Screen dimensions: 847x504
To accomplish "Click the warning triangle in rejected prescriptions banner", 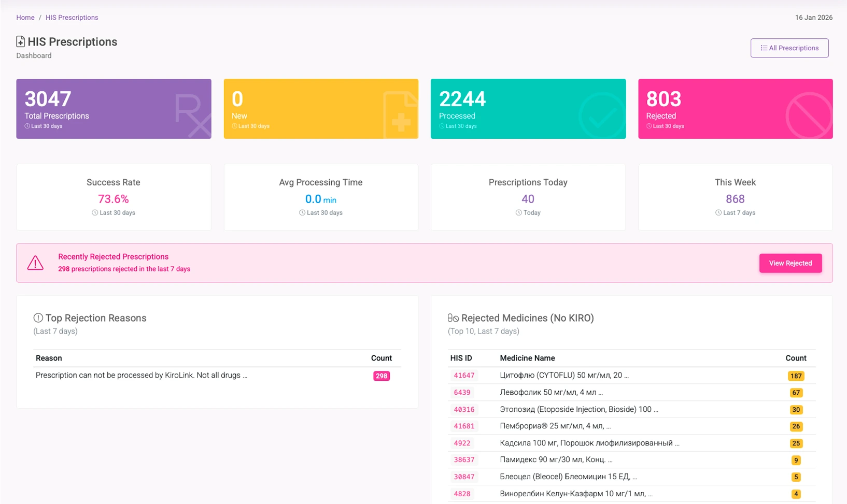I will tap(35, 263).
